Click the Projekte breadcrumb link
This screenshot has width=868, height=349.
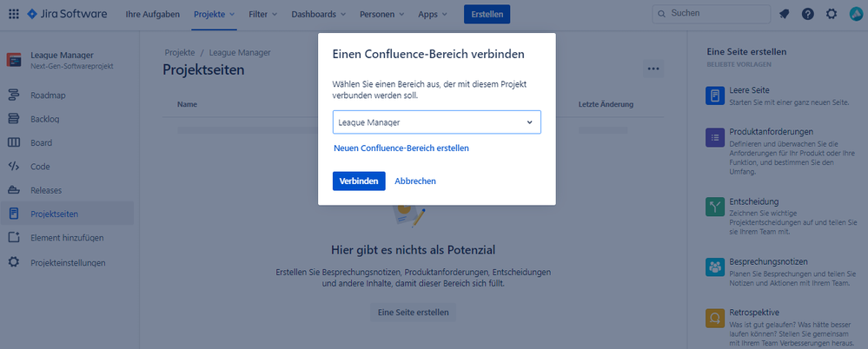pos(179,53)
